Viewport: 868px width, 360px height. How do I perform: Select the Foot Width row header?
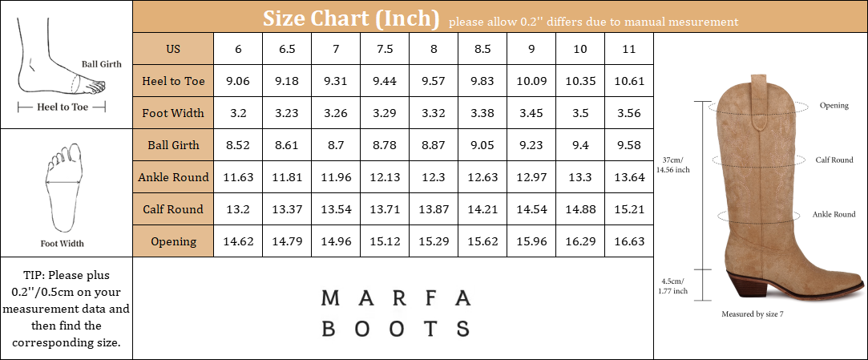(173, 113)
